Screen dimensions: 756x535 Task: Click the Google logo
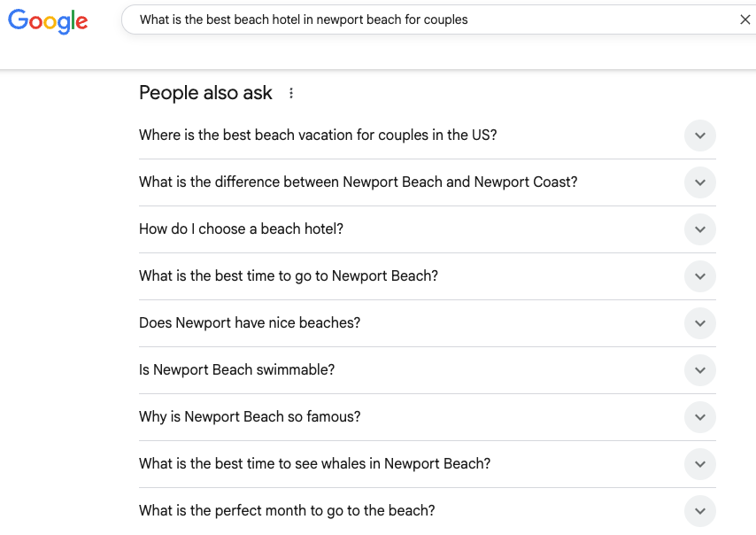48,21
